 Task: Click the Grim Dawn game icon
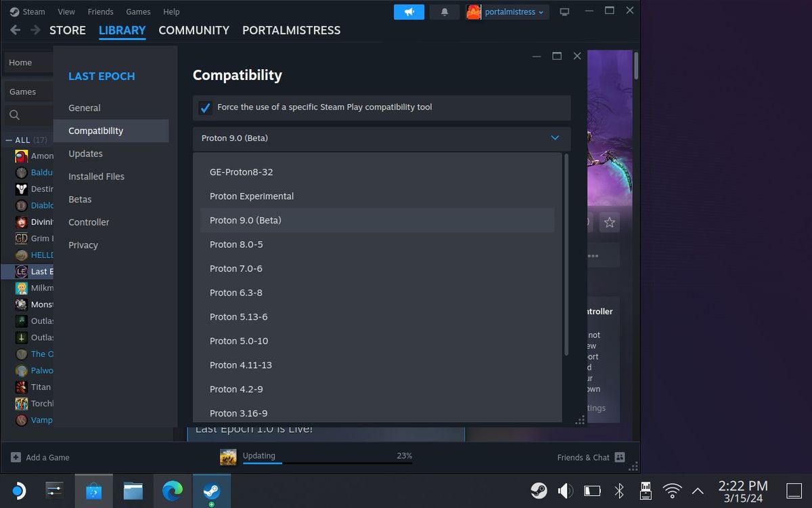coord(21,238)
